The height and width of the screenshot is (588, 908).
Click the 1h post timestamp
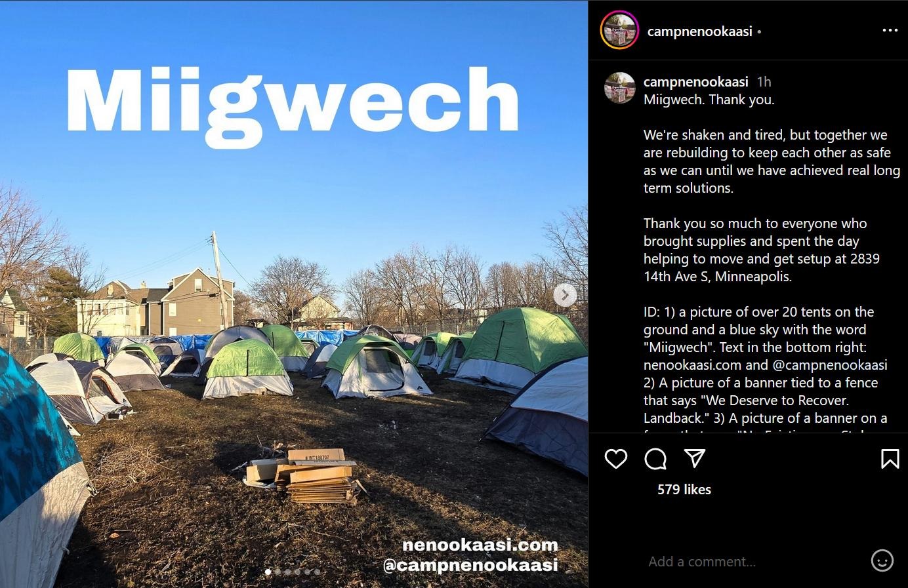(764, 81)
